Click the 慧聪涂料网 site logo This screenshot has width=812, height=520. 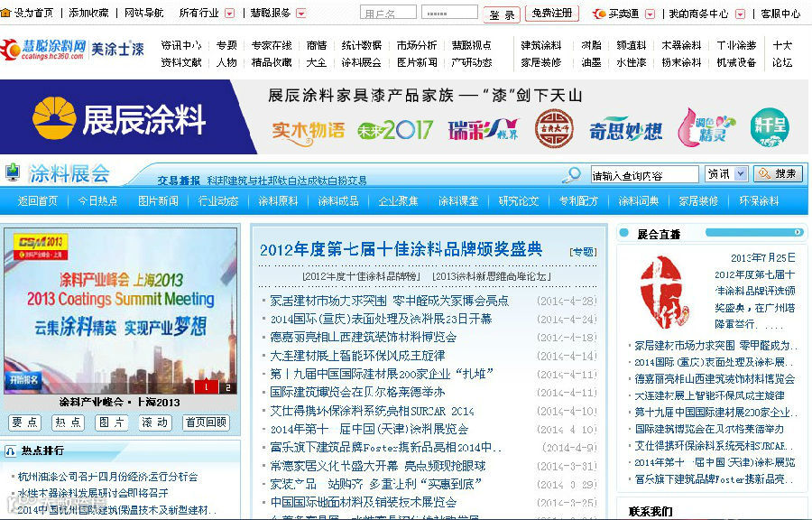click(43, 51)
